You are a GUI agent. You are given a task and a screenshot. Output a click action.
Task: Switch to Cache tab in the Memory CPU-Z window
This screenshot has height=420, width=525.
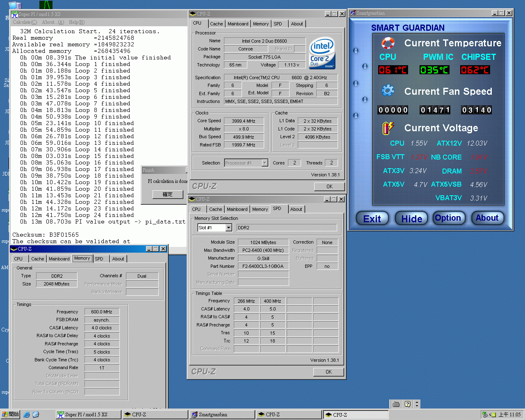pos(38,259)
